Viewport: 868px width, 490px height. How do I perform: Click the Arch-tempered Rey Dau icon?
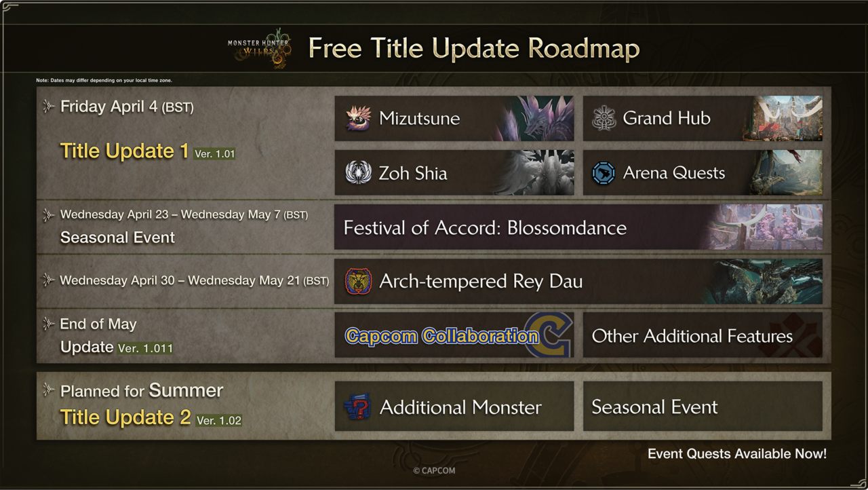(x=358, y=282)
